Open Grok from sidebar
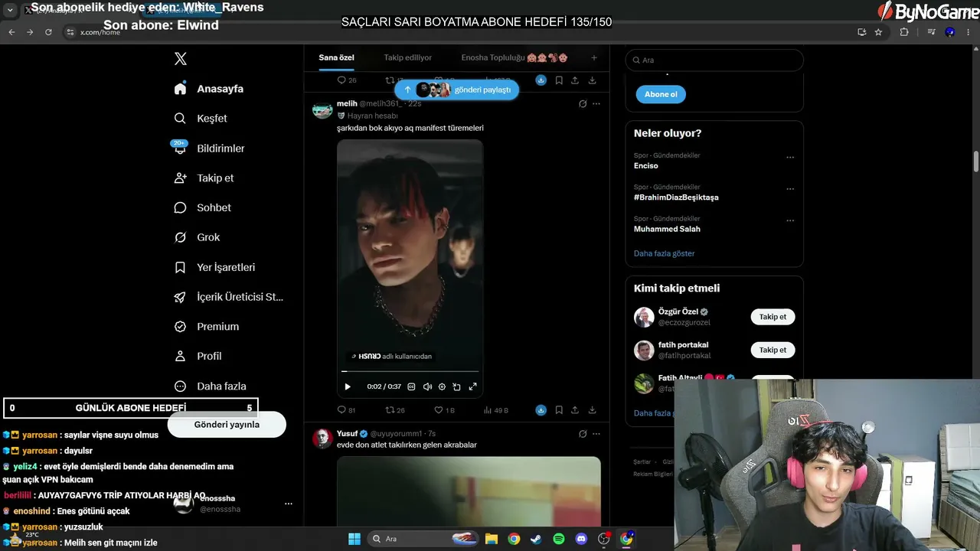This screenshot has height=551, width=980. (197, 237)
